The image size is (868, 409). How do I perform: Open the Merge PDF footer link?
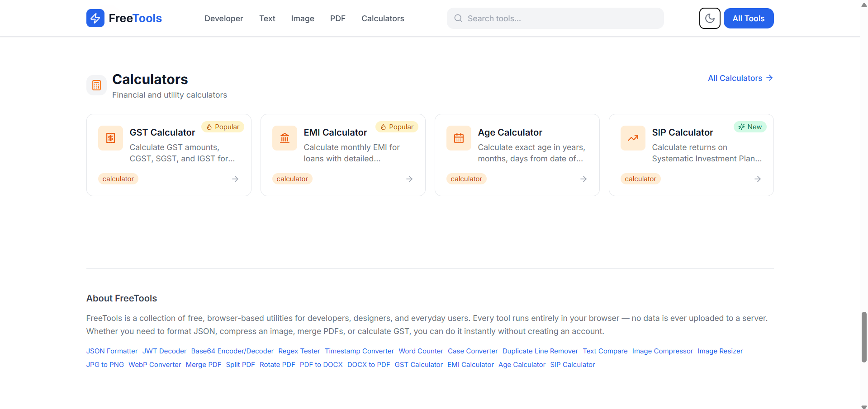(204, 365)
